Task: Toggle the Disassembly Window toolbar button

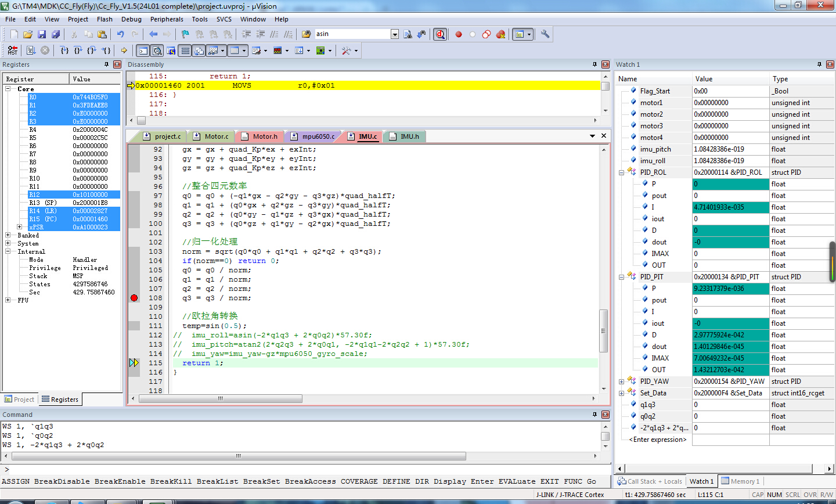Action: coord(157,51)
